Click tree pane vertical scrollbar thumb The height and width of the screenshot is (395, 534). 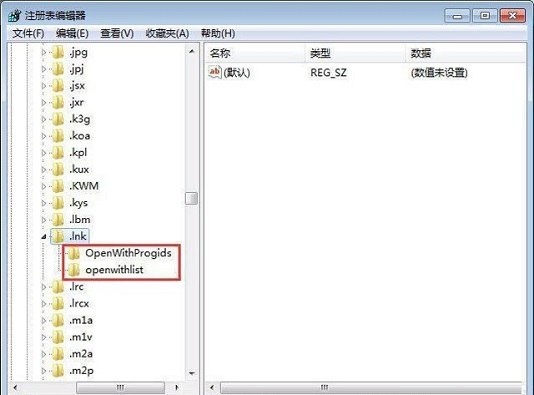191,199
